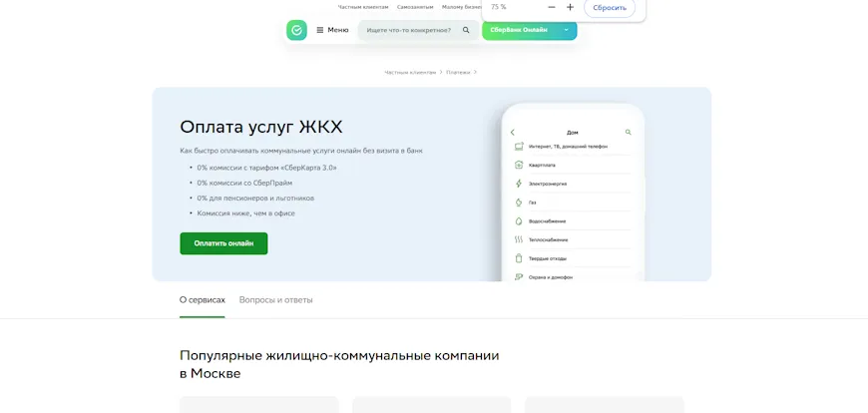Click the Сбросить zoom reset button
Viewport: 868px width, 413px height.
tap(610, 8)
